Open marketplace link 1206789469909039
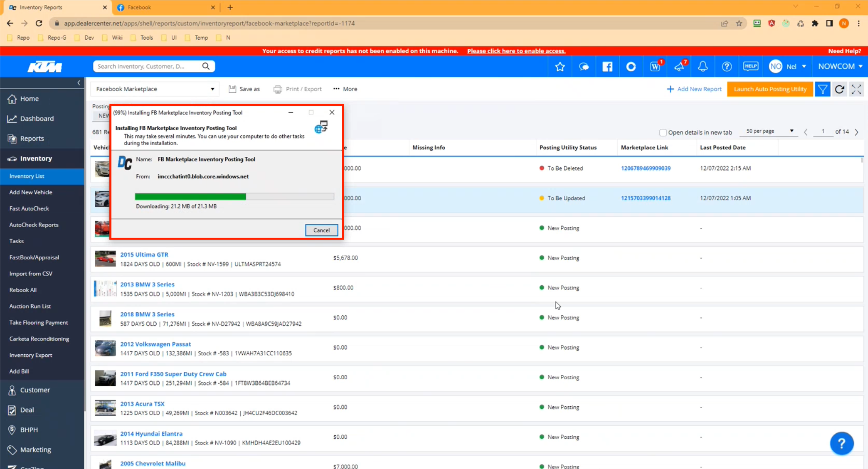Image resolution: width=868 pixels, height=469 pixels. point(646,168)
